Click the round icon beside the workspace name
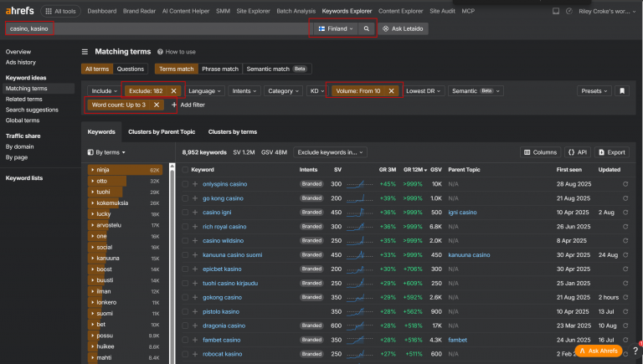Viewport: 643px width, 364px height. coord(569,11)
